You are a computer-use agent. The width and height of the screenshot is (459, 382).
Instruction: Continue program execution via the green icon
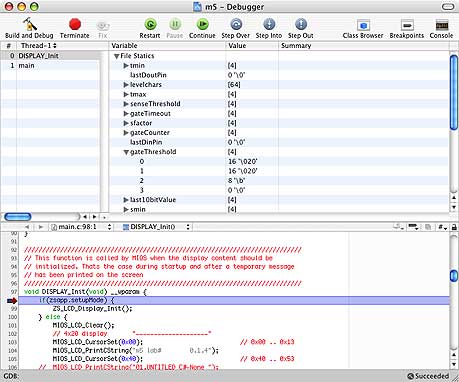pos(202,24)
